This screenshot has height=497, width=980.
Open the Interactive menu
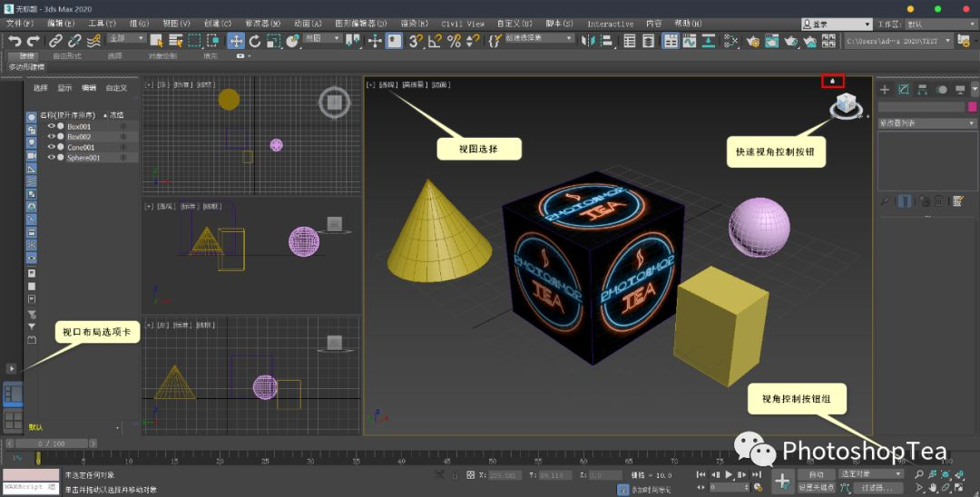point(610,24)
